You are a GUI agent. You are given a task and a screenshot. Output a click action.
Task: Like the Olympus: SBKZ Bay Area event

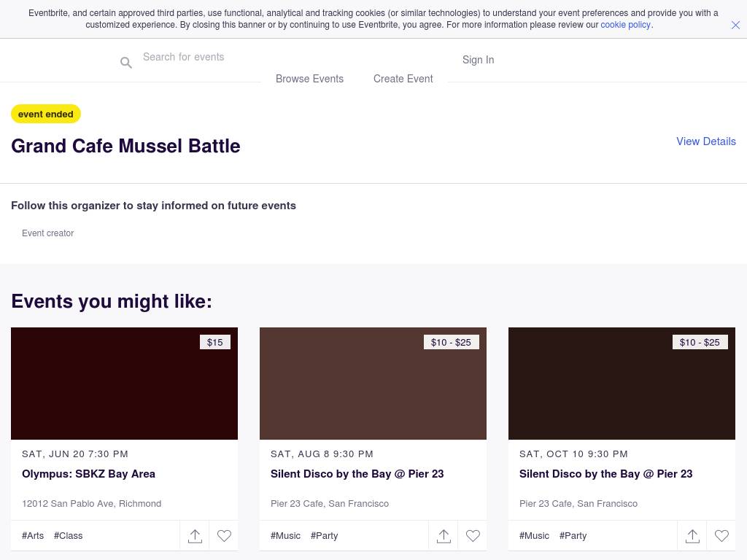coord(224,536)
